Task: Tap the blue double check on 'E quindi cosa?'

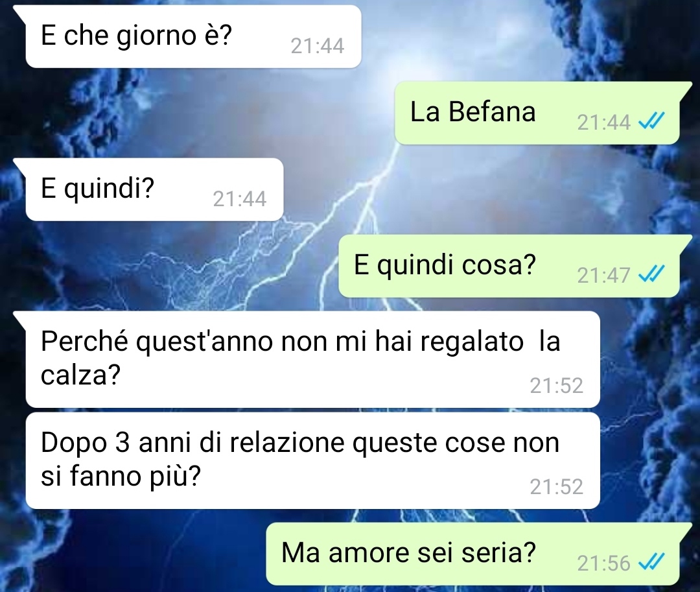Action: pos(651,274)
